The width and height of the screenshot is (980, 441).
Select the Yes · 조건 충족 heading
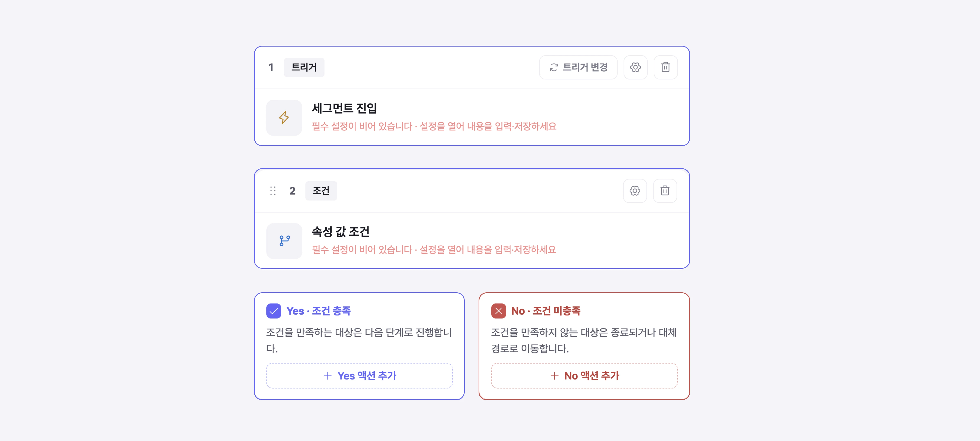click(318, 311)
